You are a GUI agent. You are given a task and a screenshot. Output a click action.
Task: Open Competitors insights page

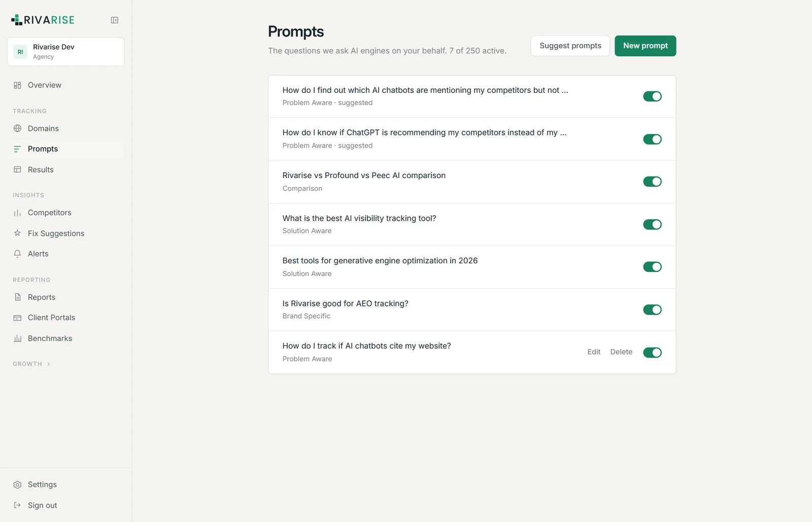pos(66,213)
